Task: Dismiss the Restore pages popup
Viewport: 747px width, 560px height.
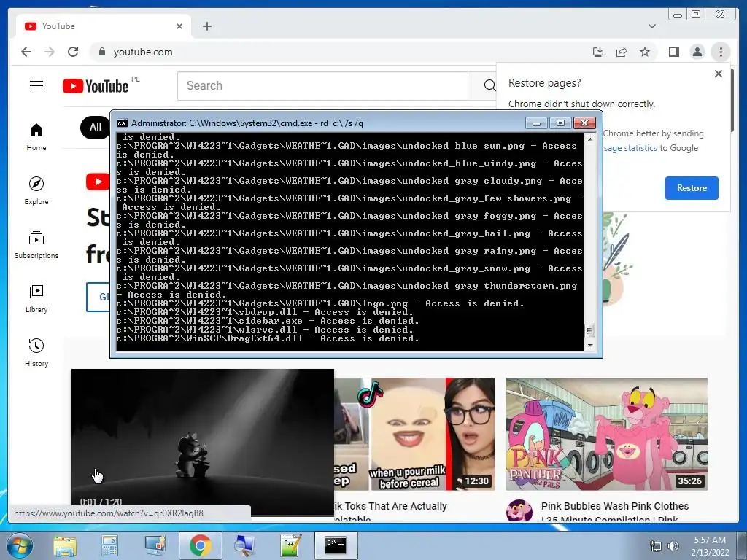Action: tap(719, 74)
